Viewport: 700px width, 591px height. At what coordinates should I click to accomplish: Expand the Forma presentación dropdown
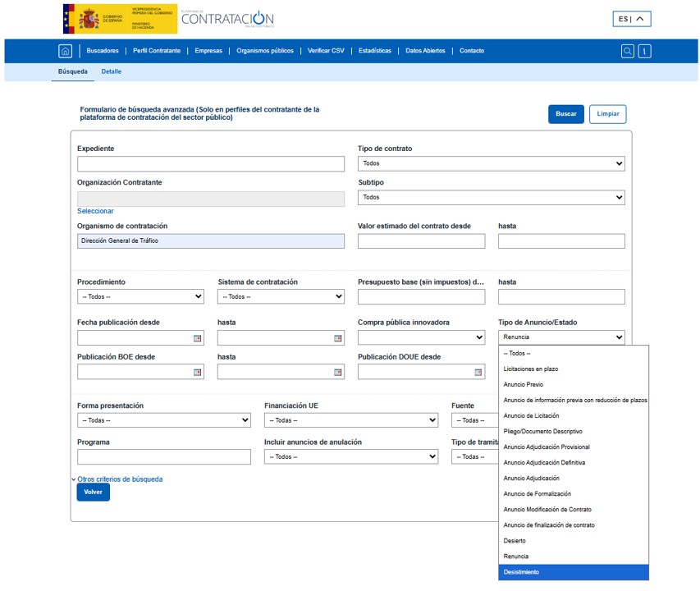(x=163, y=420)
